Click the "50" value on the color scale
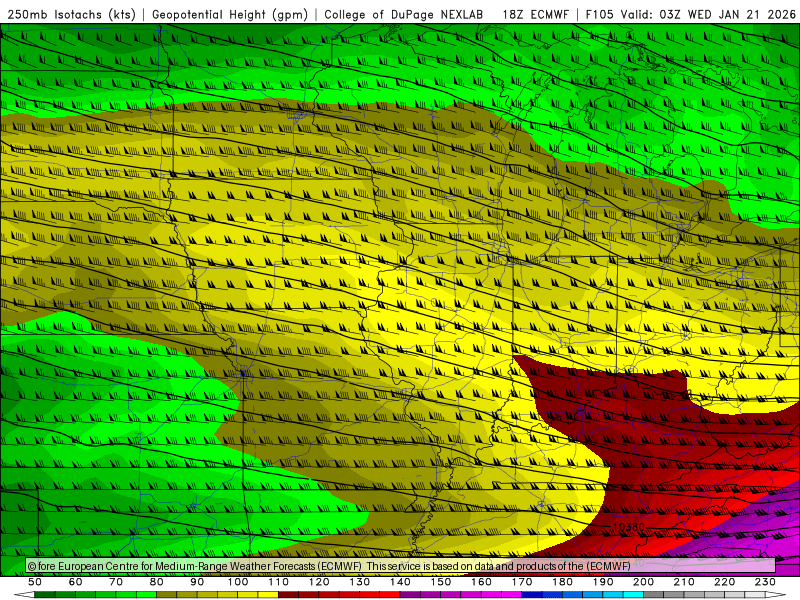The image size is (800, 600). tap(35, 582)
